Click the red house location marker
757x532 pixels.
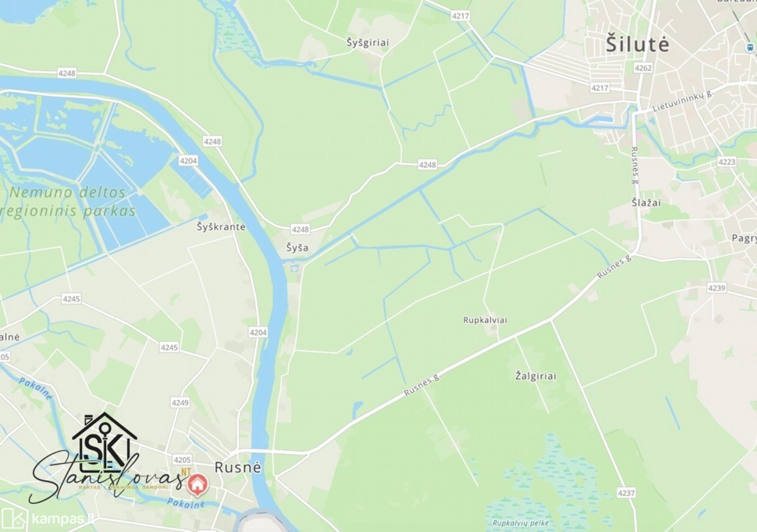coord(197,485)
